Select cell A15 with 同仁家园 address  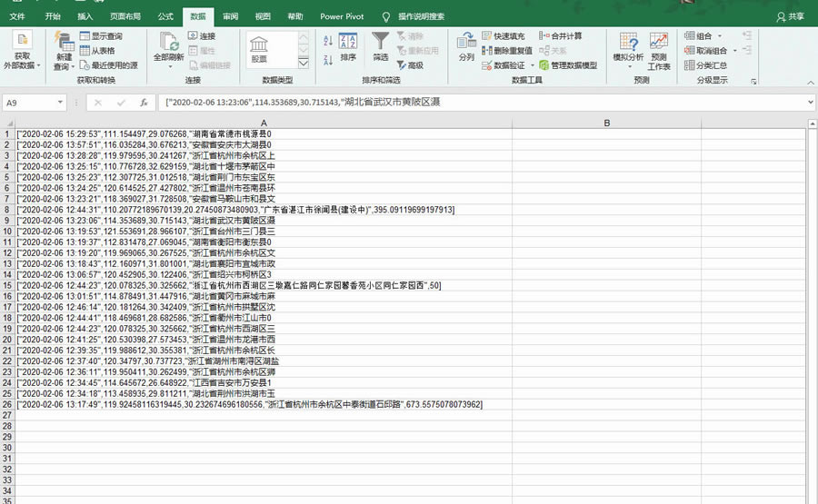(x=264, y=285)
